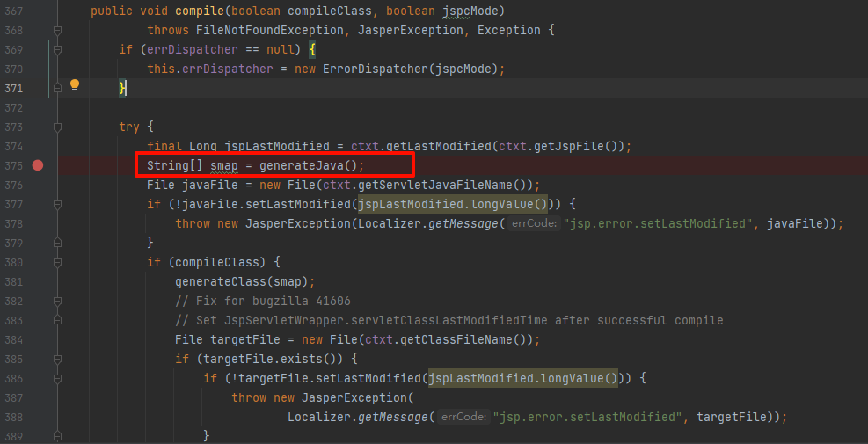Click the errCode hint on line 388
The width and height of the screenshot is (868, 444).
click(x=464, y=417)
